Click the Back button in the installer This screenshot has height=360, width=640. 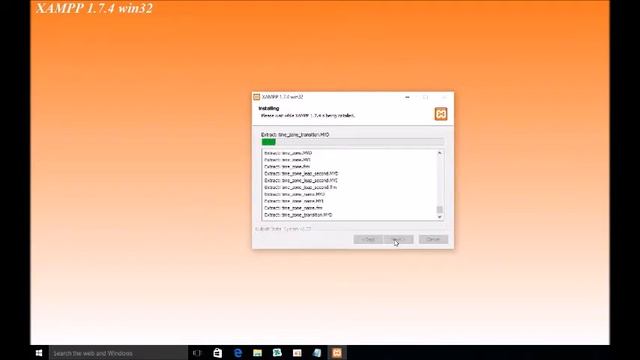pos(368,239)
